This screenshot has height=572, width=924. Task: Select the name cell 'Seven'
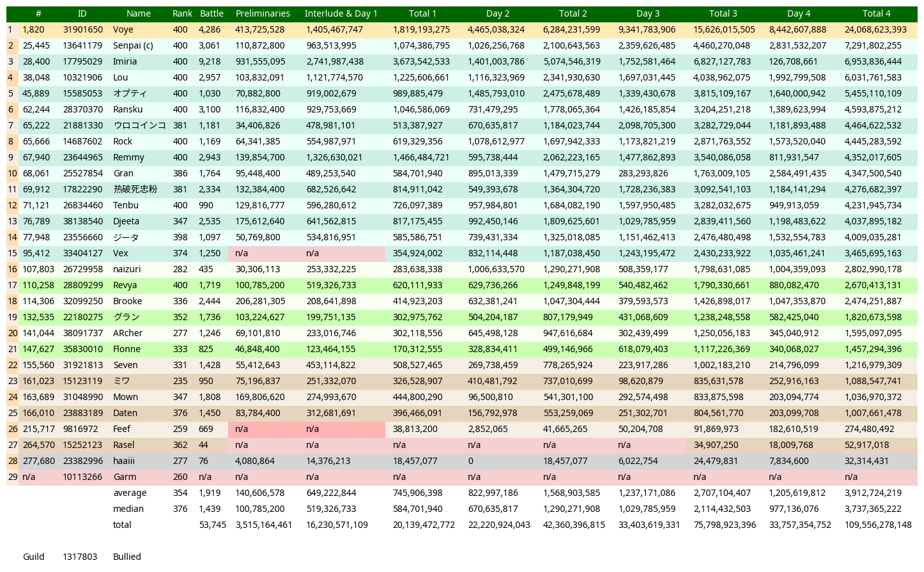125,365
